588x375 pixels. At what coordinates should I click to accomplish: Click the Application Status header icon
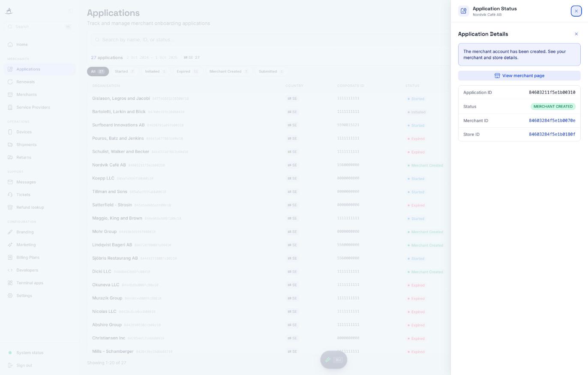tap(463, 11)
